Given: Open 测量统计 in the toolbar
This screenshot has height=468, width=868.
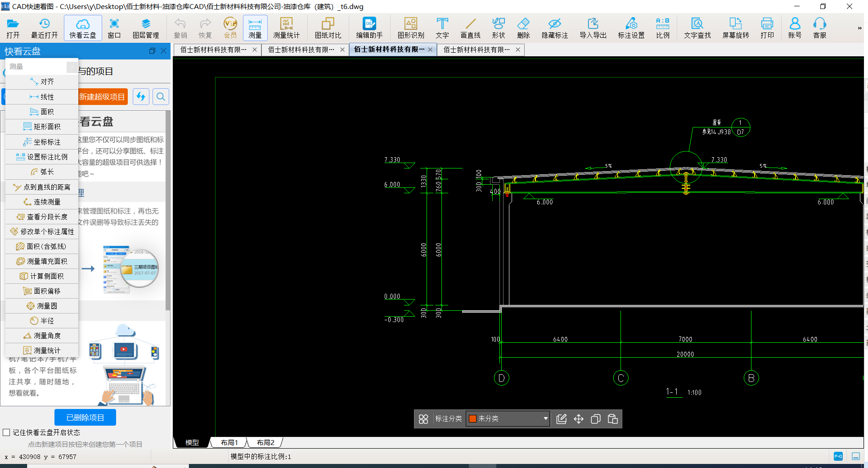Looking at the screenshot, I should tap(286, 28).
